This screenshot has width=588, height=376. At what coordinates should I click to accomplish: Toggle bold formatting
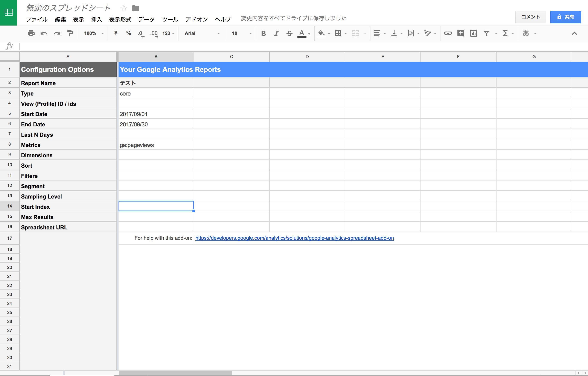263,33
